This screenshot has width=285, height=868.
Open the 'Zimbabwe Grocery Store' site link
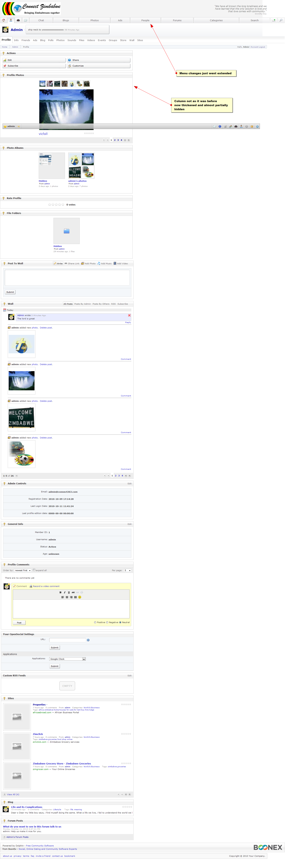(x=62, y=764)
